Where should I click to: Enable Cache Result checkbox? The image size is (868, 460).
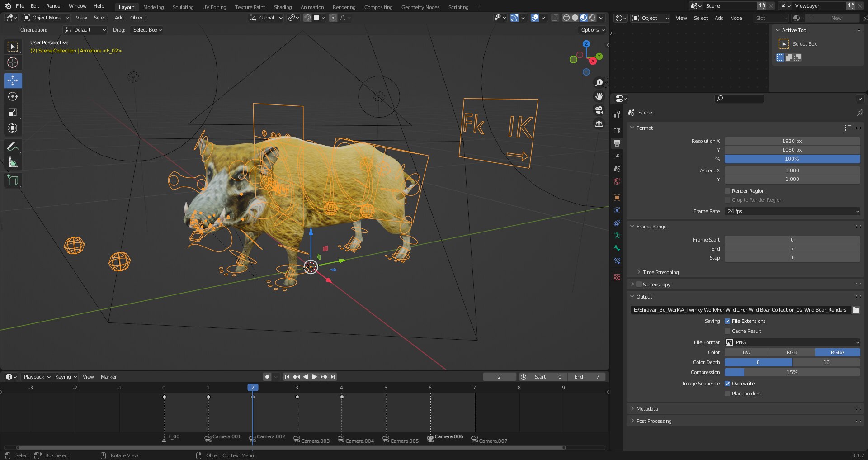[727, 331]
